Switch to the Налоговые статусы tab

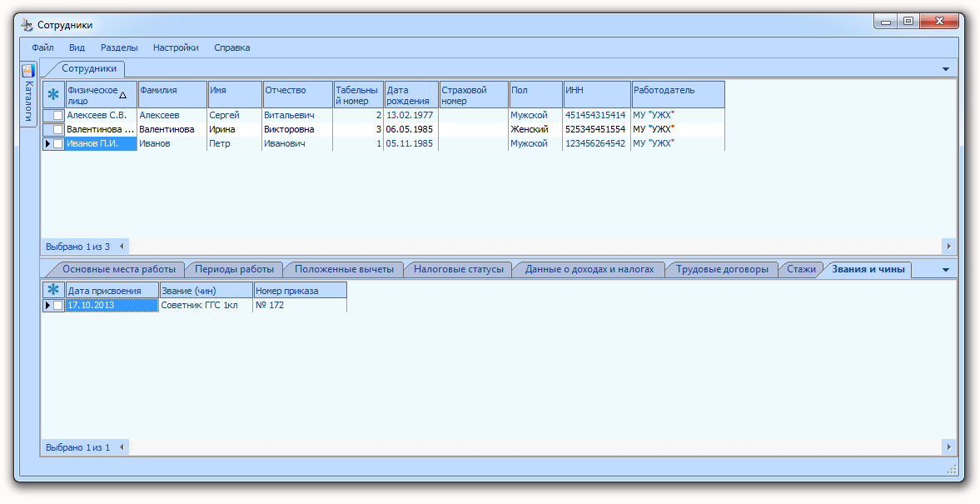tap(459, 270)
